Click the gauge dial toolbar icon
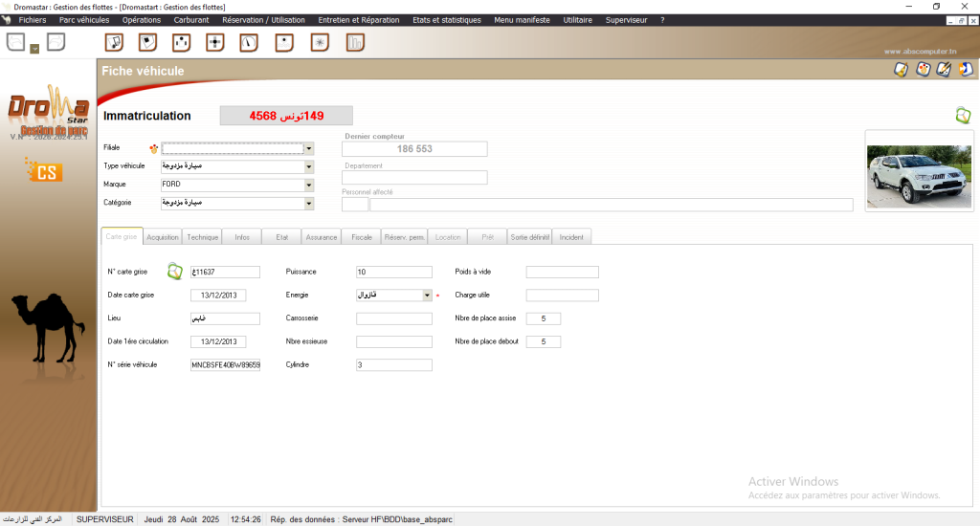This screenshot has width=980, height=526. (x=249, y=42)
